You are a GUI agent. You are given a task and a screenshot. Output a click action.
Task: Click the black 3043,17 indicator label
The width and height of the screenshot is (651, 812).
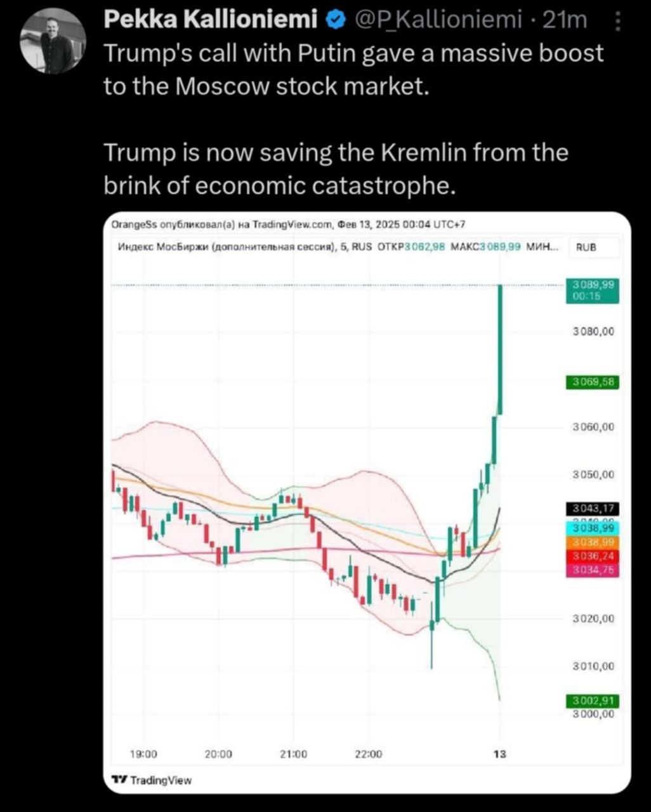coord(592,508)
